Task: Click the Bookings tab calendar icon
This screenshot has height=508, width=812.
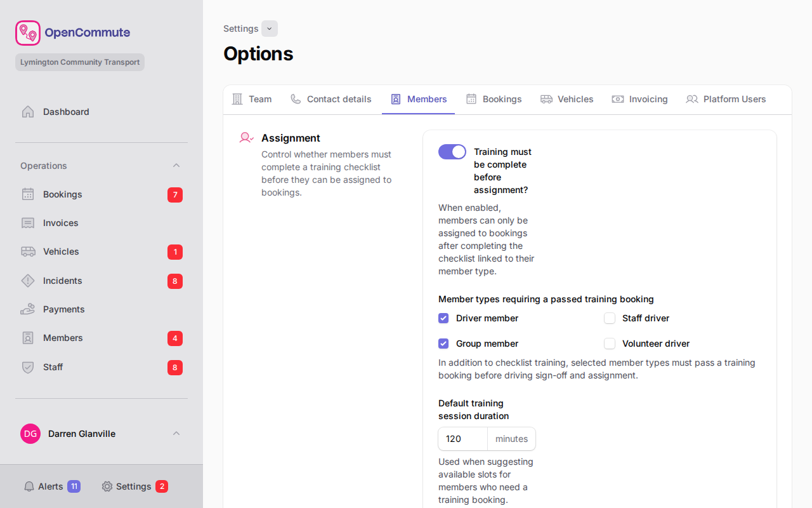Action: pyautogui.click(x=471, y=99)
